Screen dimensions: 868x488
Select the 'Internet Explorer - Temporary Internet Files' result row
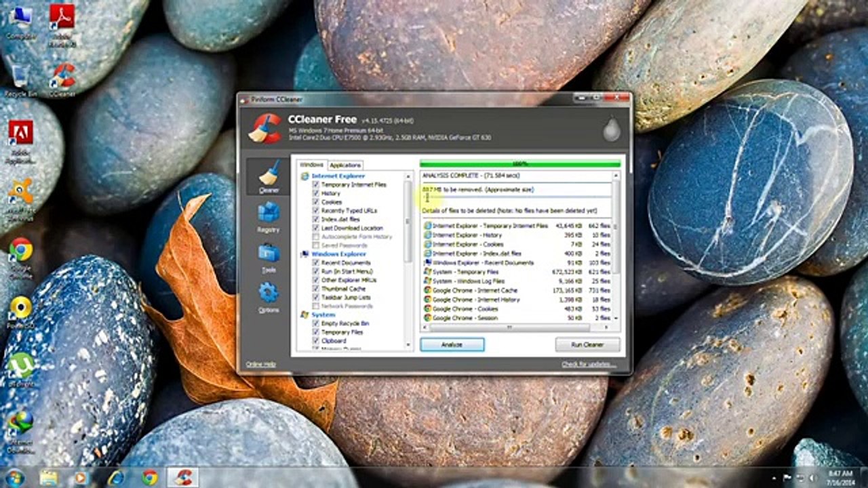(x=517, y=226)
